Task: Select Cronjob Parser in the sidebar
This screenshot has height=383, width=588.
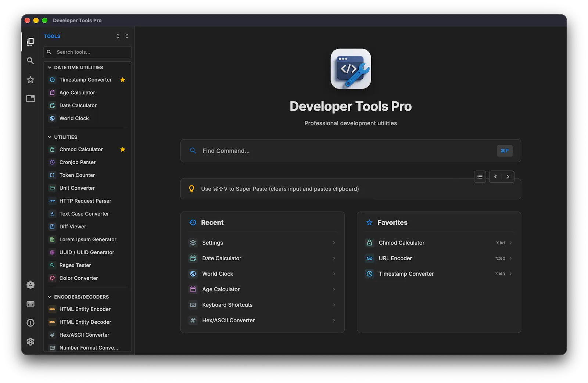Action: (x=87, y=162)
